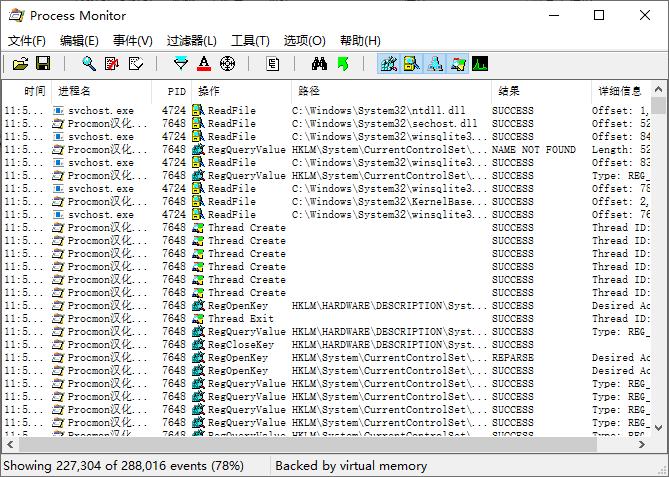Open Find with the binoculars icon
669x477 pixels.
[x=319, y=64]
